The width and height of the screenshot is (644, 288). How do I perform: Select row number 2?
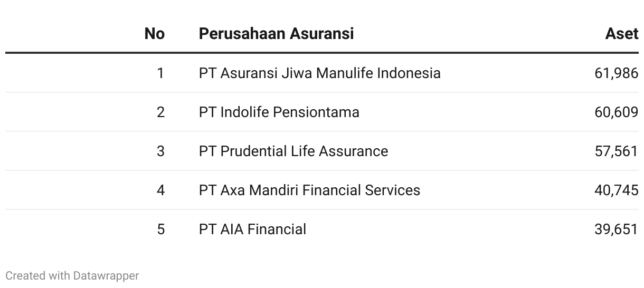tap(160, 112)
